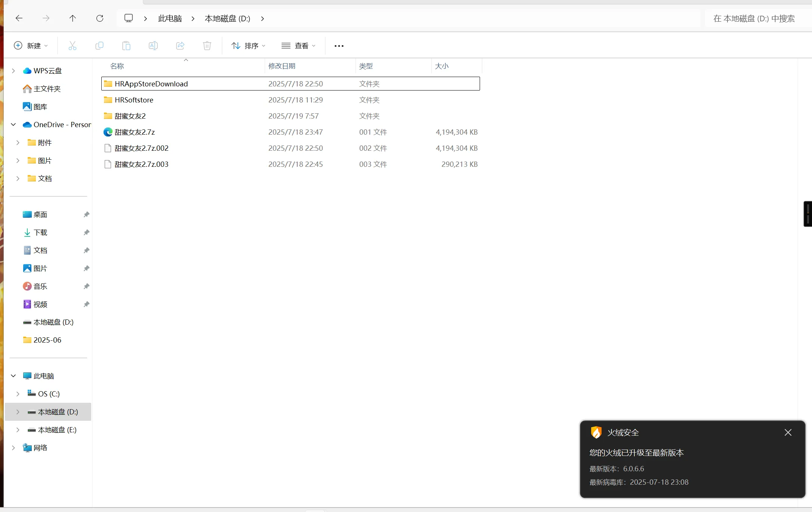Open the 新建 new item menu
Image resolution: width=812 pixels, height=512 pixels.
(x=31, y=46)
